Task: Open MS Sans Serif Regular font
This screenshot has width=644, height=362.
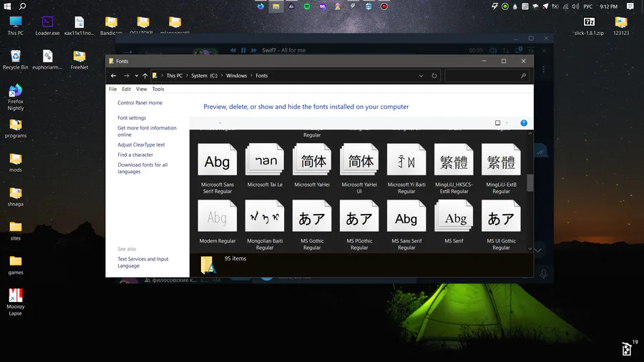Action: tap(406, 225)
